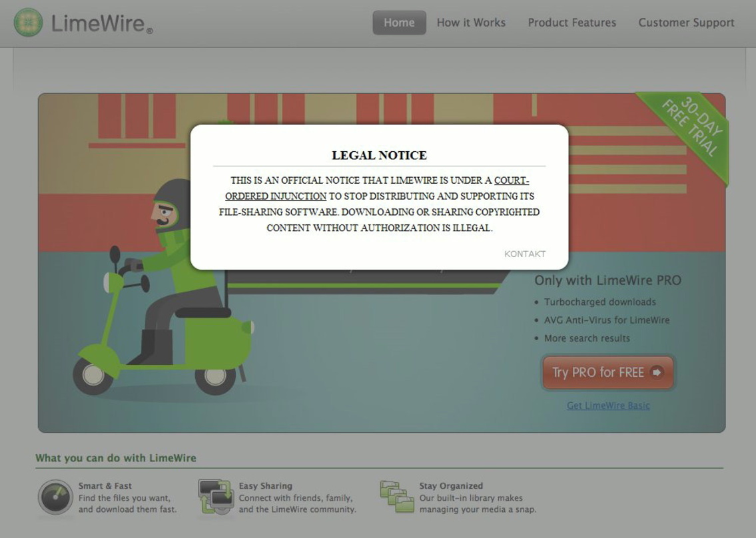The image size is (756, 538).
Task: Select the Easy Sharing heading
Action: 266,486
